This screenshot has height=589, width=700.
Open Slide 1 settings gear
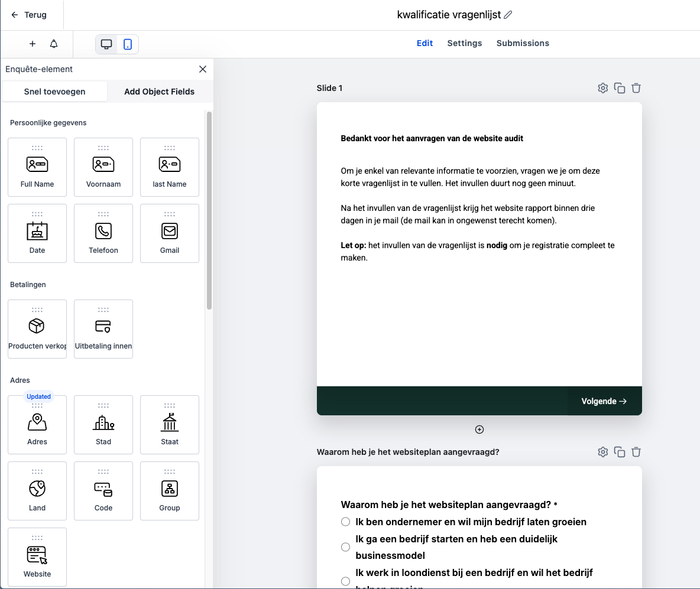pyautogui.click(x=602, y=88)
